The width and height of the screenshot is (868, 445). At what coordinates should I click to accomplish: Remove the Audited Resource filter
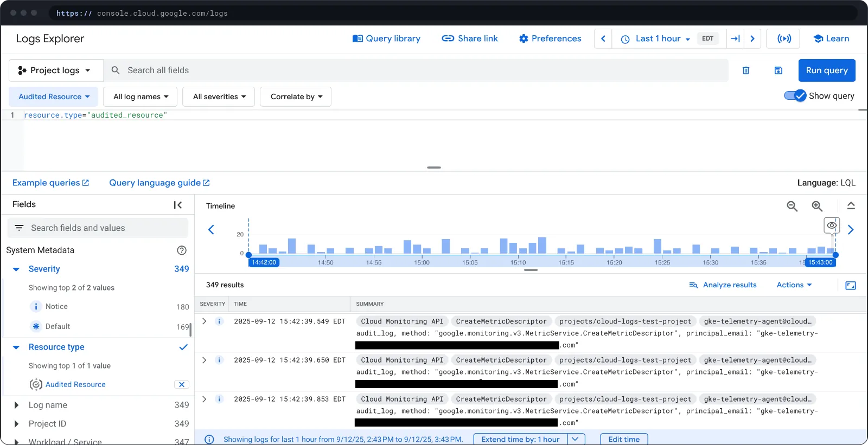(182, 384)
